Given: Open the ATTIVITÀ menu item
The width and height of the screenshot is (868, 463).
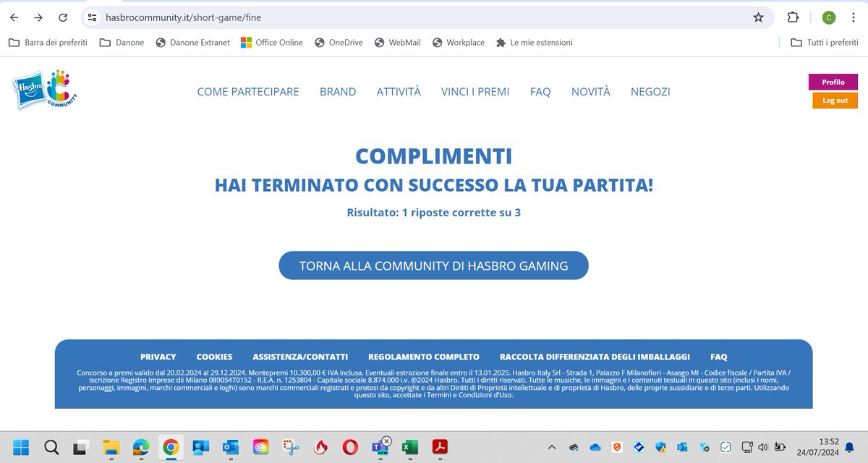Looking at the screenshot, I should click(399, 92).
